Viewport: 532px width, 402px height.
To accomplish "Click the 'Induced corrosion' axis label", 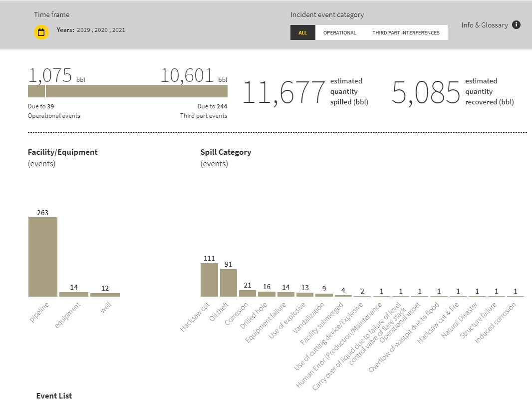I will coord(495,323).
